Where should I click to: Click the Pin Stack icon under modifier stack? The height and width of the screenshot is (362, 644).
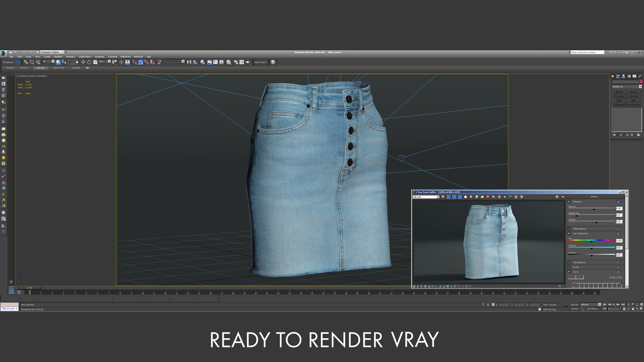[614, 135]
